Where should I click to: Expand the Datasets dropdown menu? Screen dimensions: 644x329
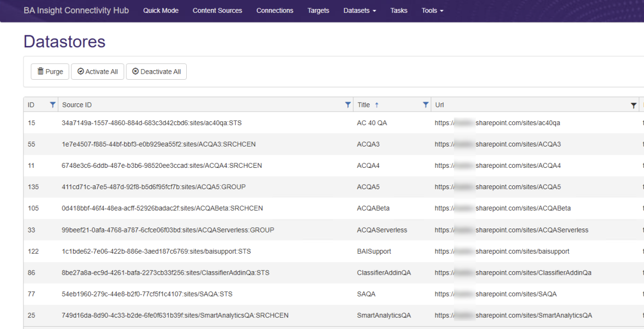pyautogui.click(x=360, y=11)
